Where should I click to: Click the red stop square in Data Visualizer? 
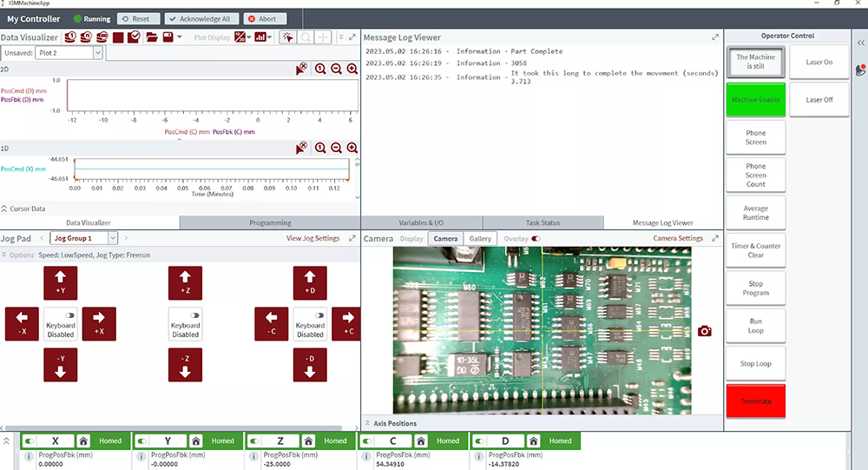point(117,37)
